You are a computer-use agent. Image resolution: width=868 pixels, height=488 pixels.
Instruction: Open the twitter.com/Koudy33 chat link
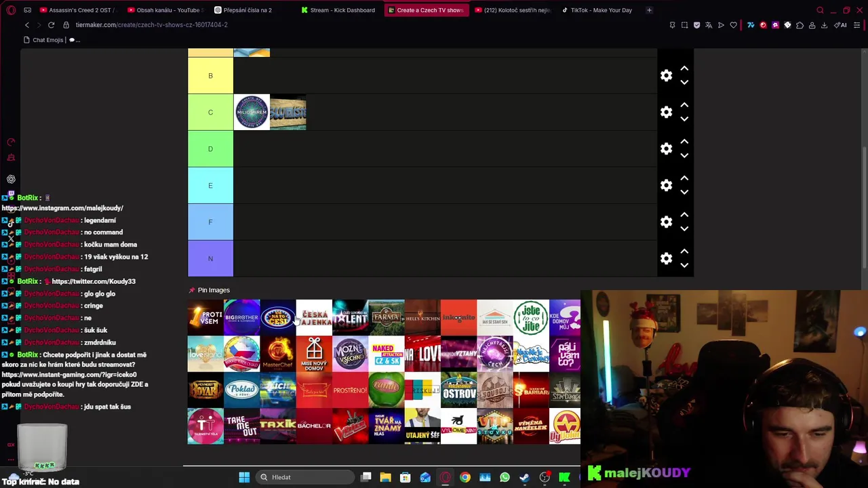pyautogui.click(x=94, y=281)
